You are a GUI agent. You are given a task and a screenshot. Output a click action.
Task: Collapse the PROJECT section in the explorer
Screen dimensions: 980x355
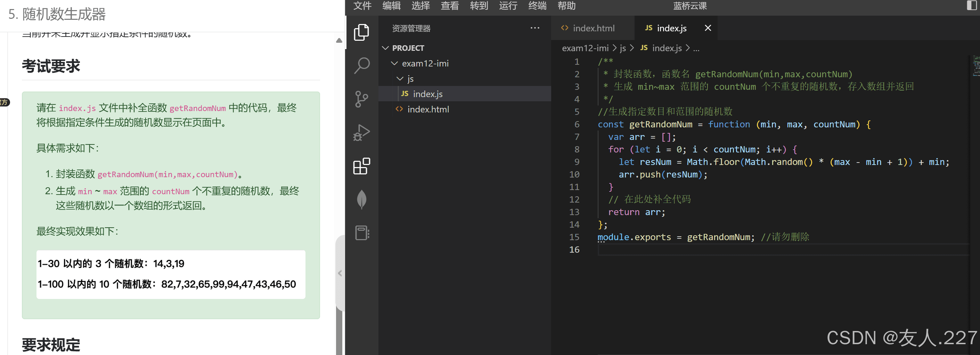(x=385, y=48)
